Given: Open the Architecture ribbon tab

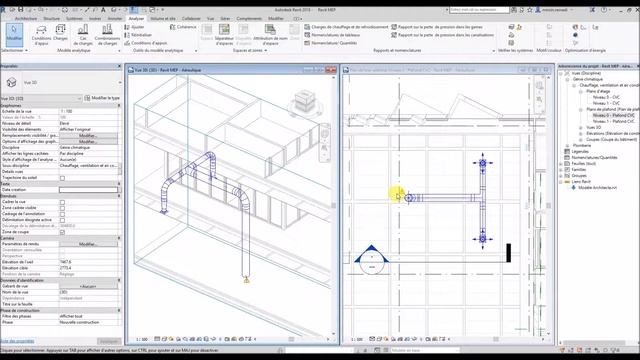Looking at the screenshot, I should pyautogui.click(x=26, y=18).
